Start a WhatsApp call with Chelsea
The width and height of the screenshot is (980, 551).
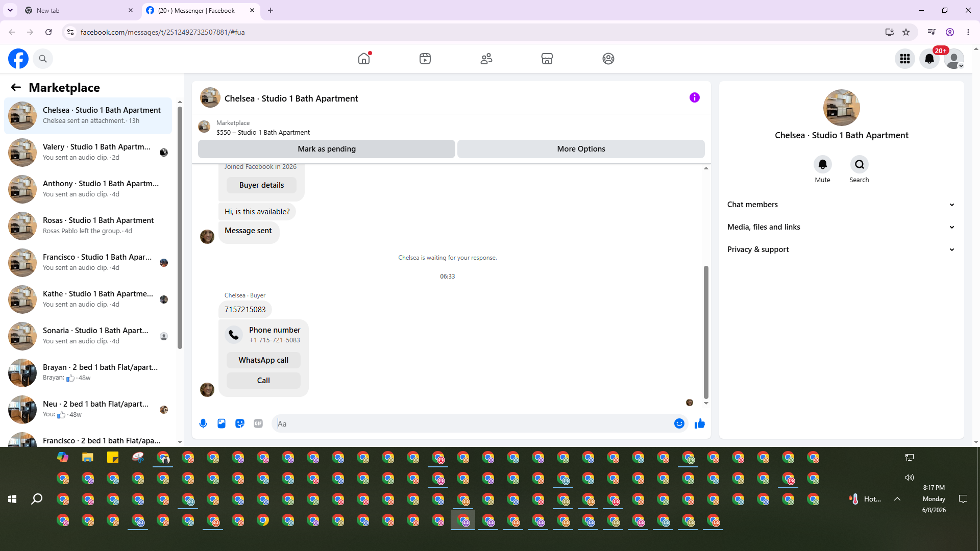click(263, 360)
